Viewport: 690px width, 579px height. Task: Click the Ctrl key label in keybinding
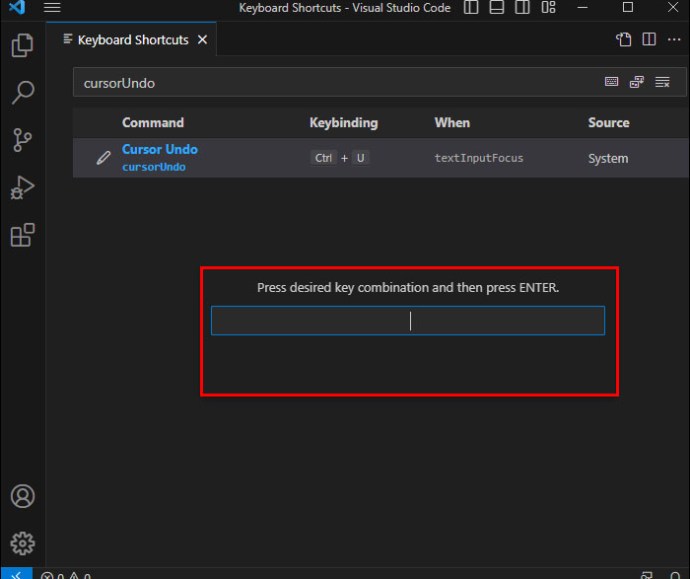pos(323,158)
